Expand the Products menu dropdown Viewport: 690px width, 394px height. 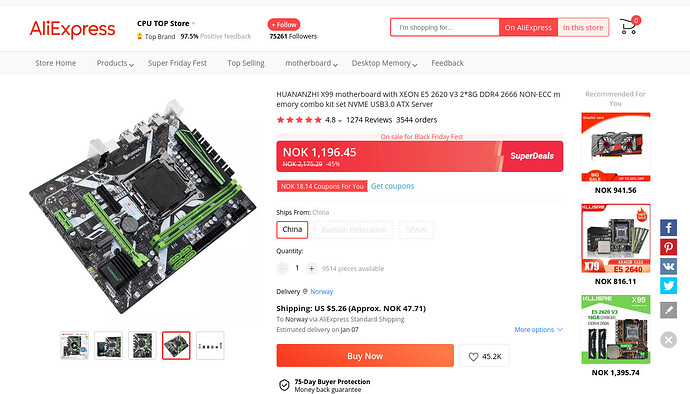(x=115, y=63)
